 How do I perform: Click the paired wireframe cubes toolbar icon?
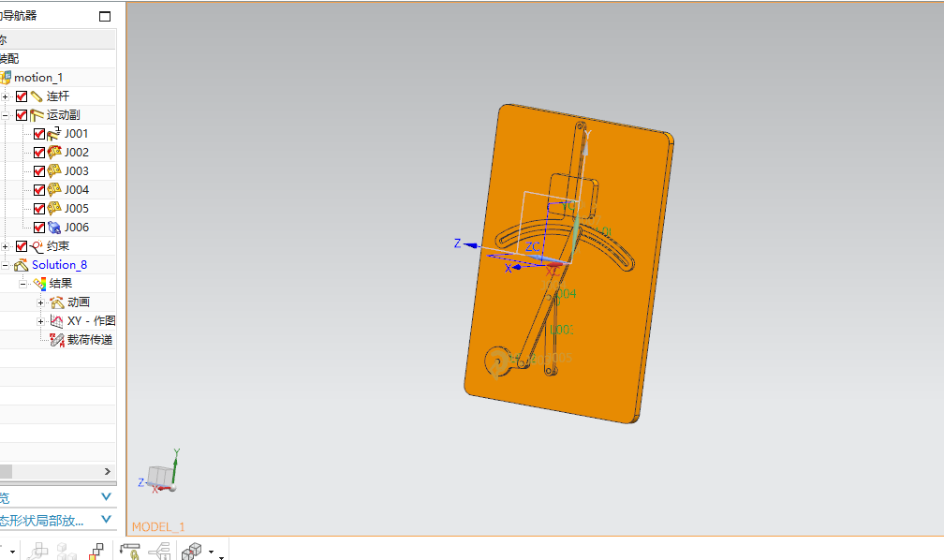(x=191, y=551)
